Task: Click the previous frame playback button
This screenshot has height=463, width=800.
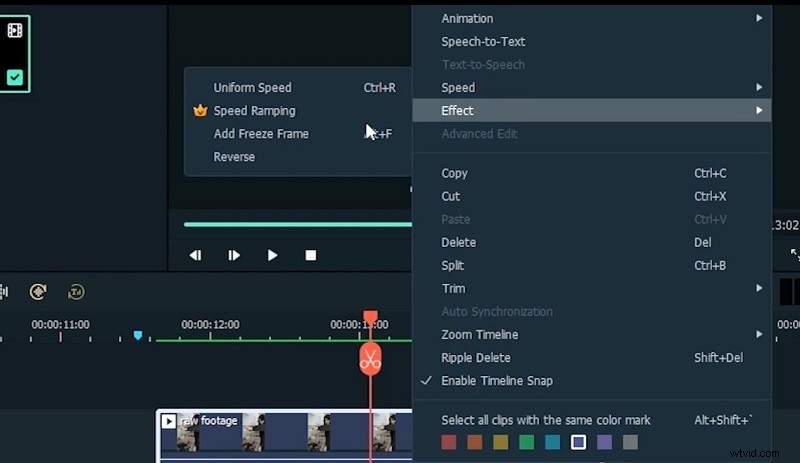Action: point(195,256)
